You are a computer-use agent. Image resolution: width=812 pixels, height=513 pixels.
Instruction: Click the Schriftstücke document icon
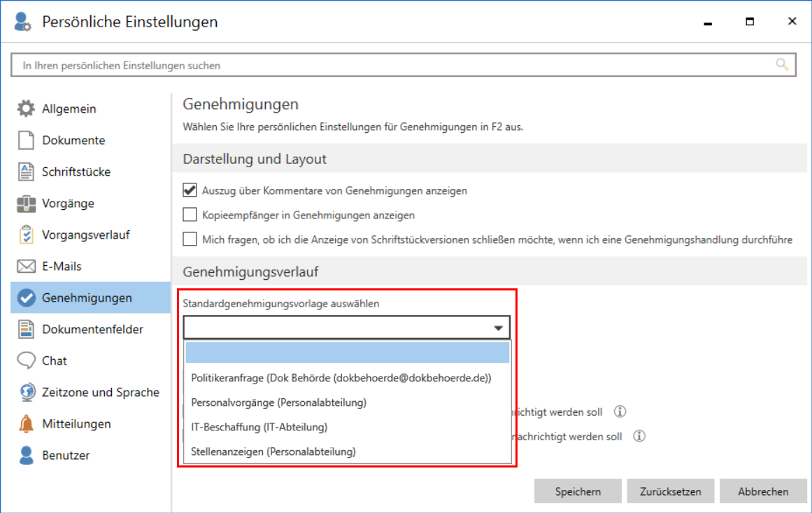coord(26,172)
